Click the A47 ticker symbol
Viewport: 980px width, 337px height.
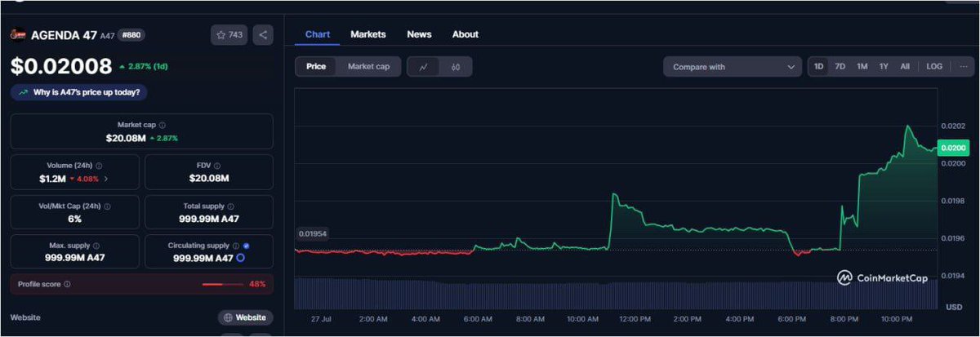[x=107, y=36]
